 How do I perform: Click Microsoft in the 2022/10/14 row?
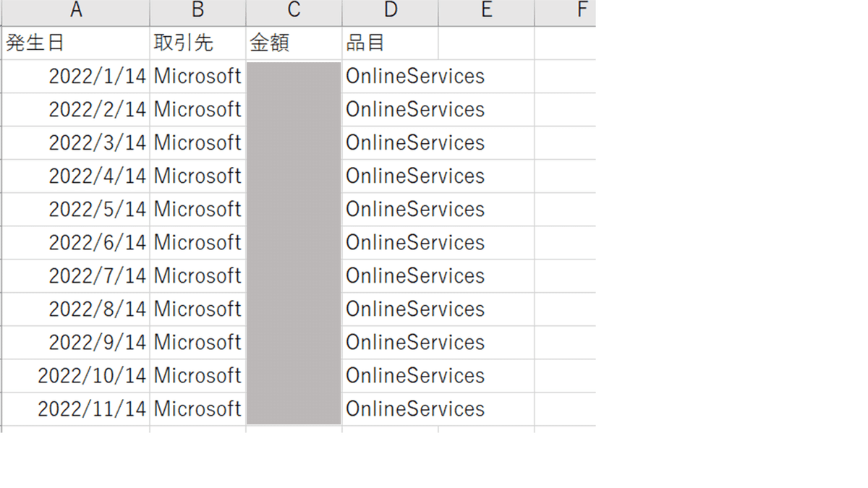point(197,376)
